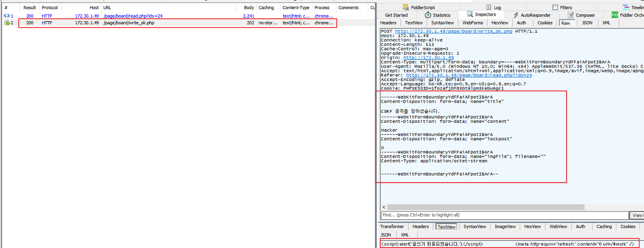
Task: Click the View in Notepad button
Action: [637, 215]
